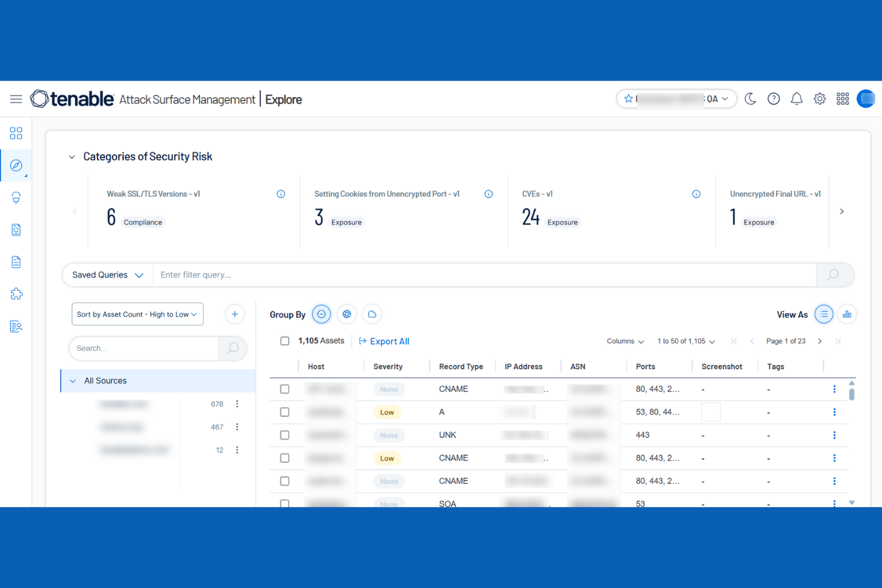Open the Explore compass icon in sidebar

[16, 165]
